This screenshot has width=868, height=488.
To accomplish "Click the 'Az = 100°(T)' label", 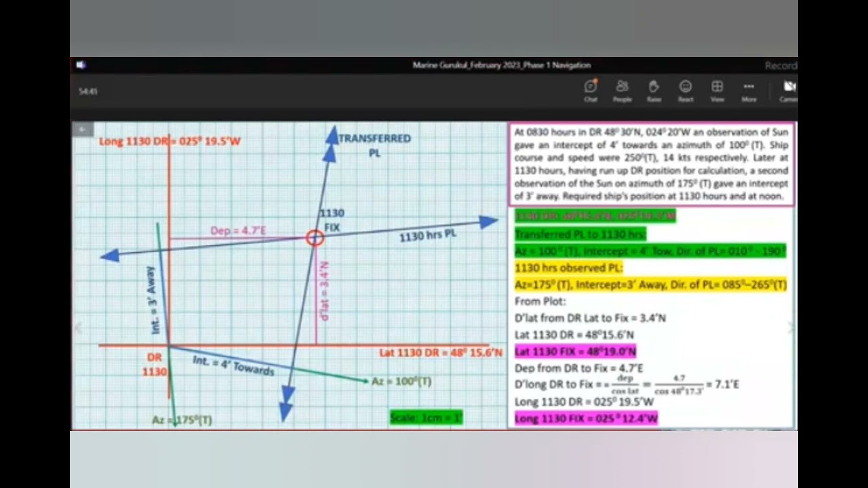I will point(401,382).
